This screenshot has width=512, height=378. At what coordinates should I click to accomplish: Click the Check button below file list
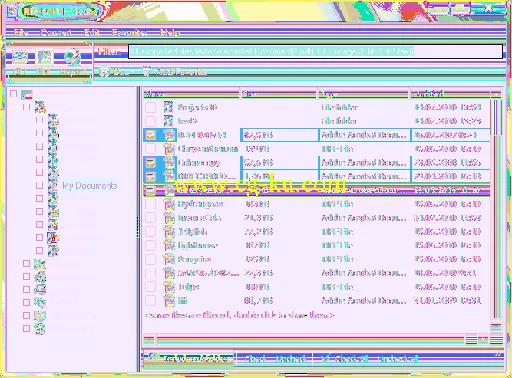(256, 359)
